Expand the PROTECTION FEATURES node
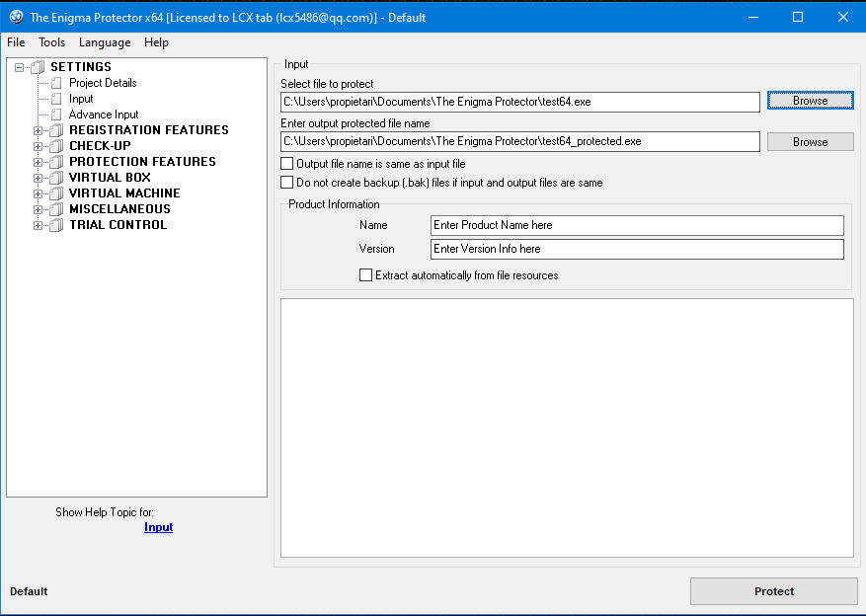 pos(39,162)
